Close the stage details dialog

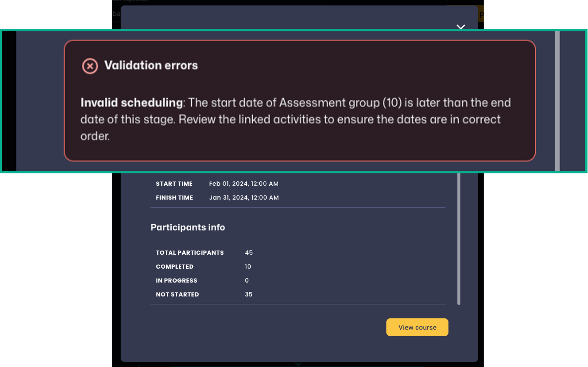pos(461,27)
